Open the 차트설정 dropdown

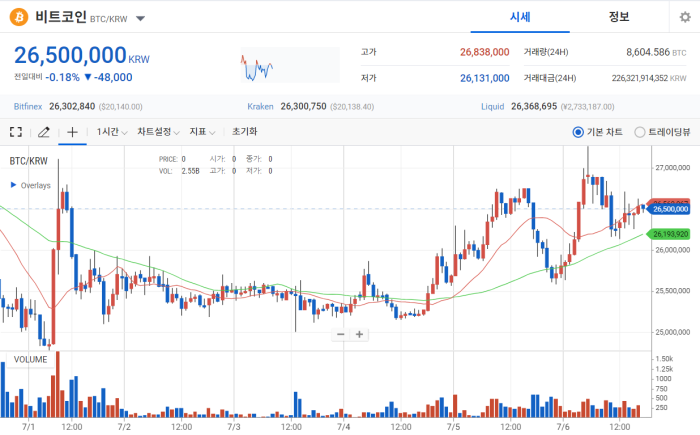158,132
